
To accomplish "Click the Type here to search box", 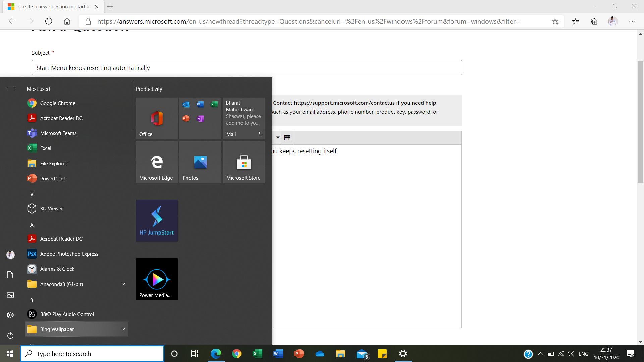I will pyautogui.click(x=92, y=354).
